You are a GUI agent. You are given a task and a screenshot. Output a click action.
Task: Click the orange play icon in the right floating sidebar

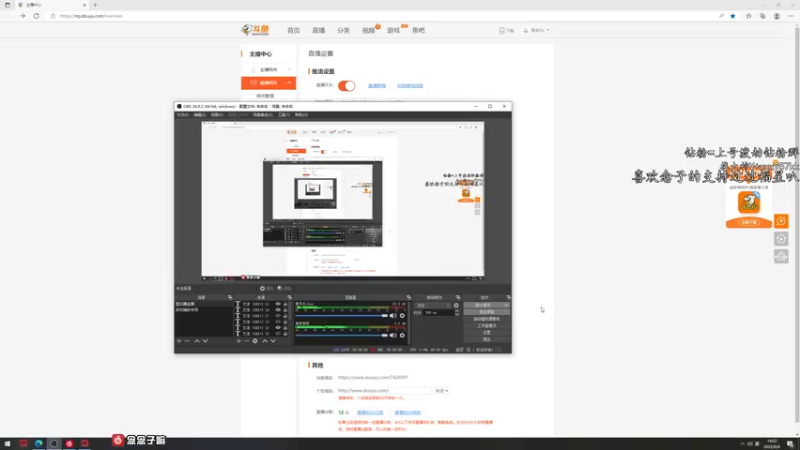click(781, 221)
